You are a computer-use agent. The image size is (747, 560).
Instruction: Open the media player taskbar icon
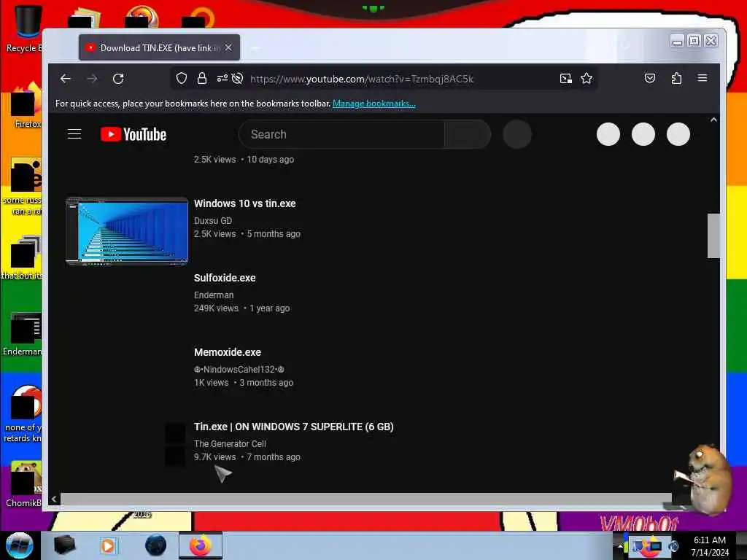pos(108,545)
